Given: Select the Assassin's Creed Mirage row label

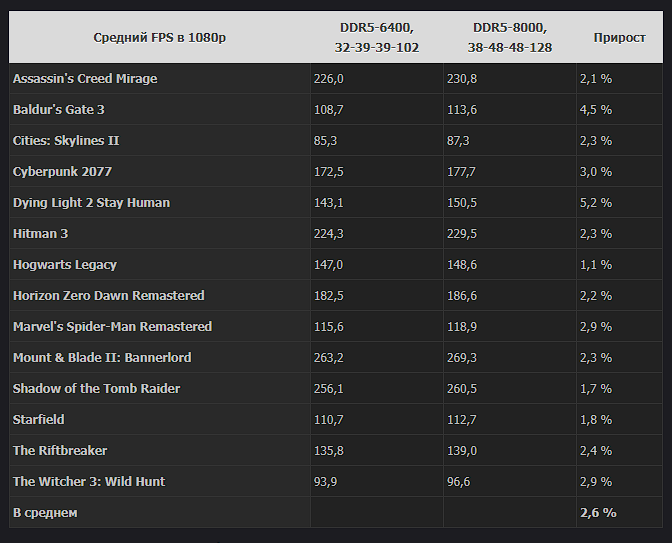Looking at the screenshot, I should click(85, 79).
